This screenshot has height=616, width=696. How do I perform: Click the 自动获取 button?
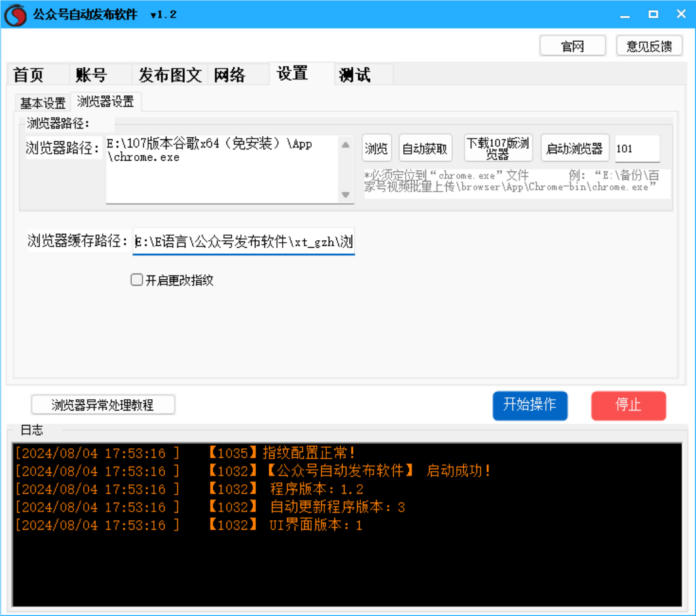tap(425, 148)
